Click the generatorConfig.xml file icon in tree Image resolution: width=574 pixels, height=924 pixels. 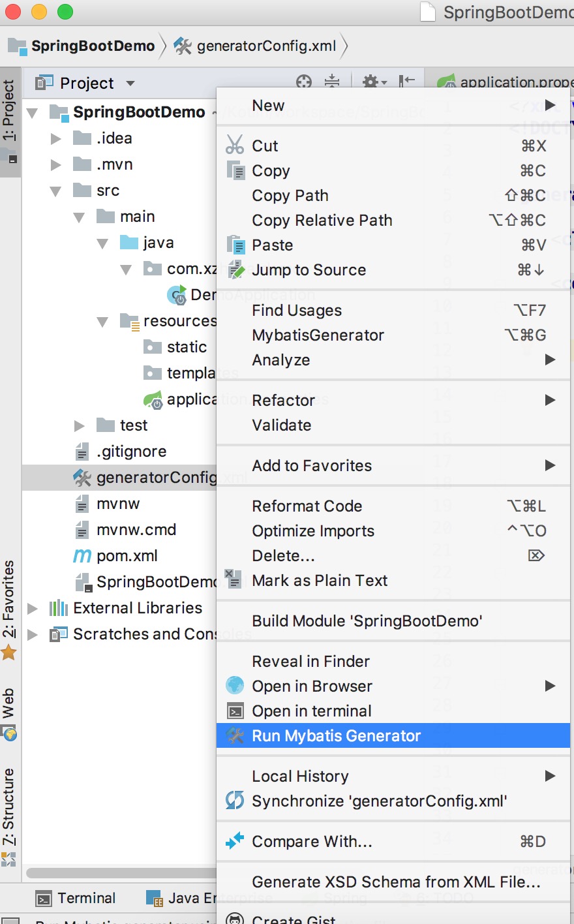82,478
